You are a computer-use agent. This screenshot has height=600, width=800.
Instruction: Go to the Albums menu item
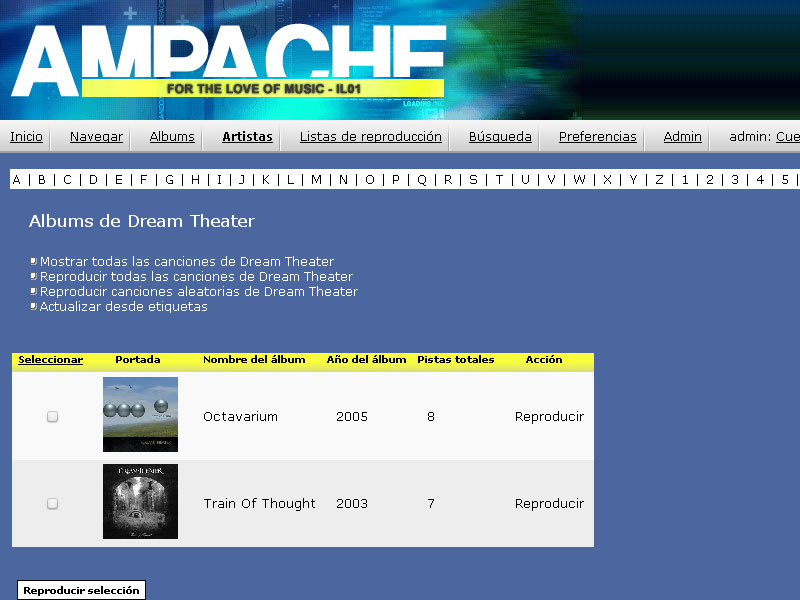pyautogui.click(x=172, y=137)
